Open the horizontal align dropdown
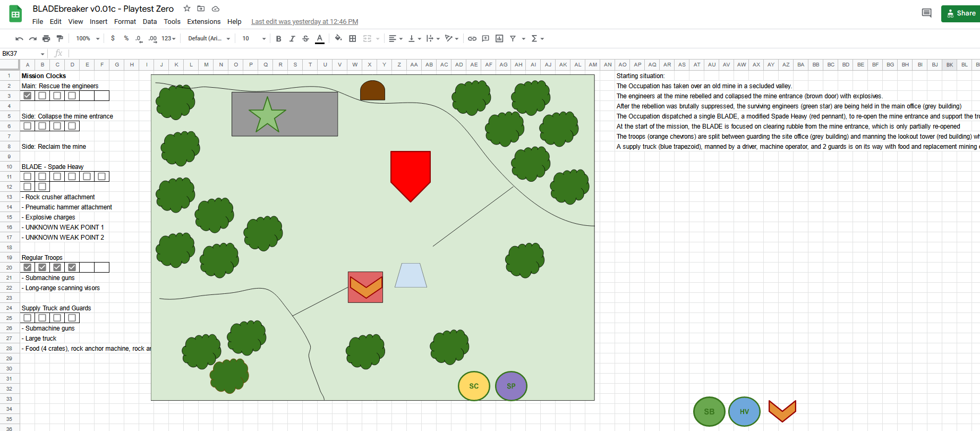This screenshot has width=980, height=431. 396,38
